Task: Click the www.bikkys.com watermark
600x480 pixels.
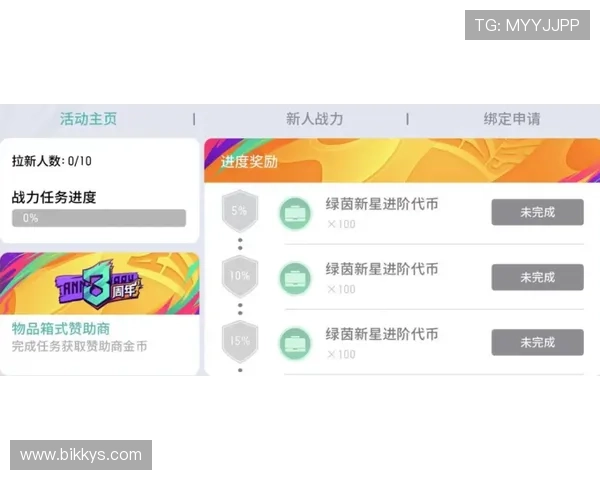Action: pyautogui.click(x=81, y=455)
